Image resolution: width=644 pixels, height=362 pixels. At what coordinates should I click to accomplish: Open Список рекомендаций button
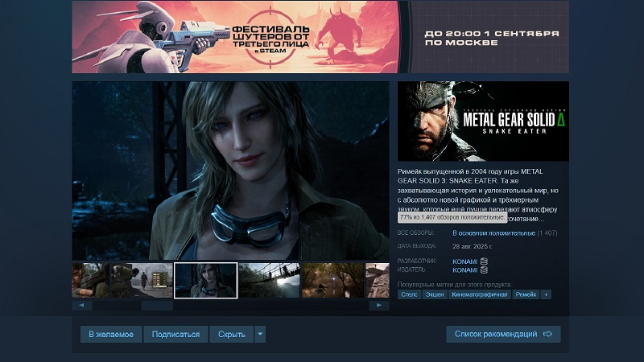pos(503,334)
